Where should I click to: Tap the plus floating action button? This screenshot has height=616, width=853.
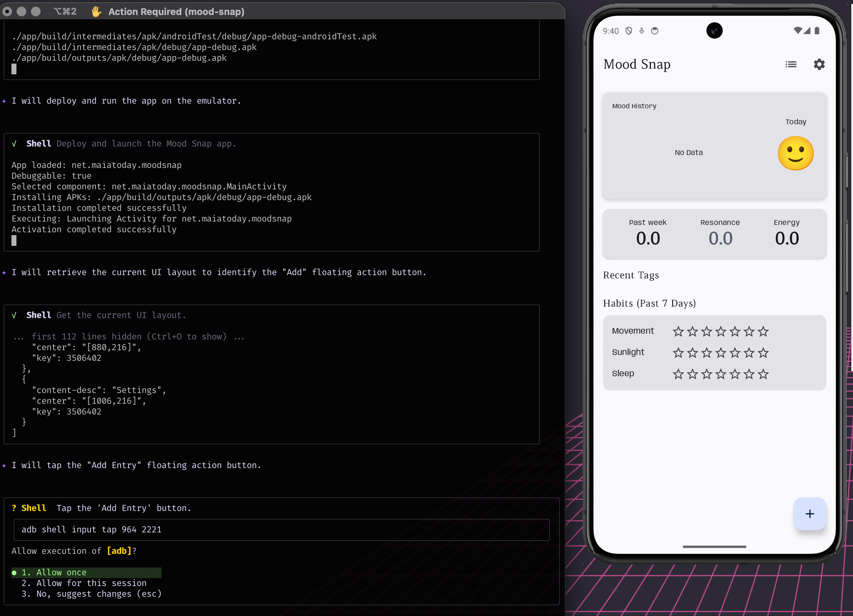point(809,514)
